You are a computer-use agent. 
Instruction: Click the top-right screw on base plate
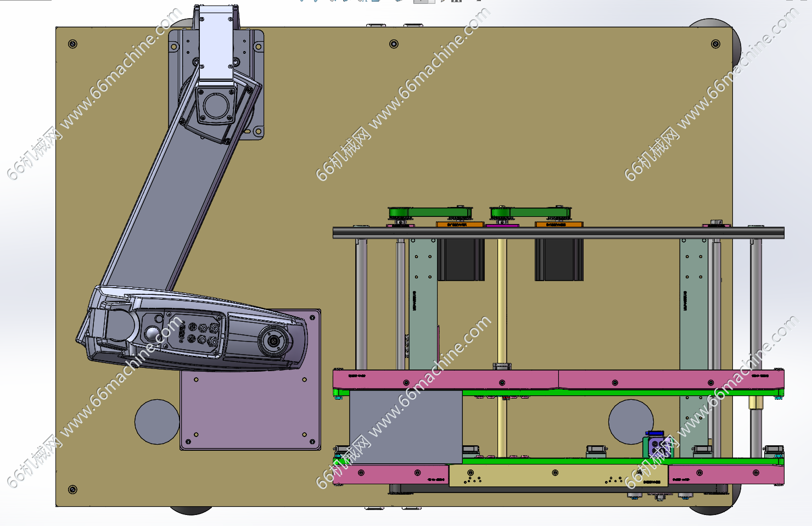(715, 44)
